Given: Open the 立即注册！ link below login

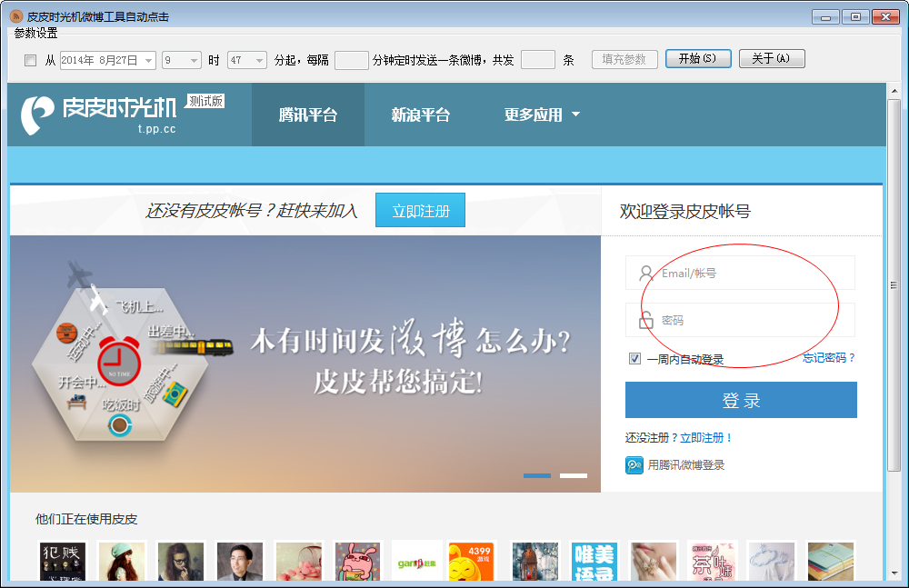Looking at the screenshot, I should pos(706,438).
